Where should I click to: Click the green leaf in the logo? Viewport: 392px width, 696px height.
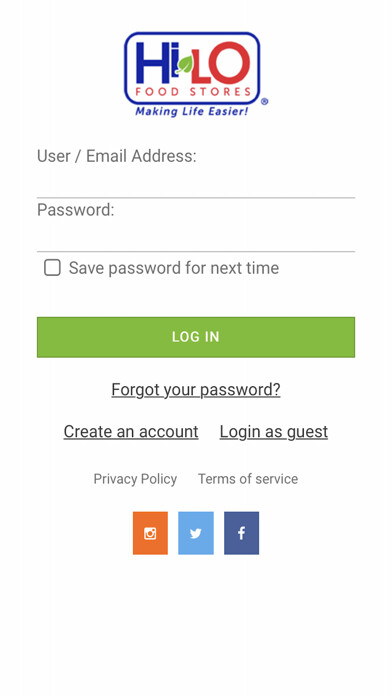(x=185, y=65)
